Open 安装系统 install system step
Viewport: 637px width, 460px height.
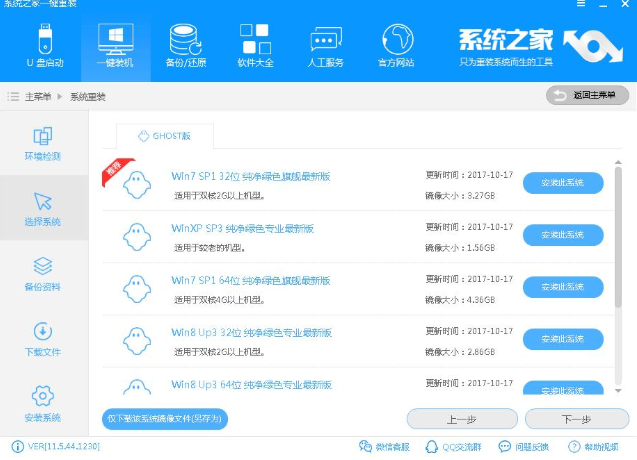43,402
